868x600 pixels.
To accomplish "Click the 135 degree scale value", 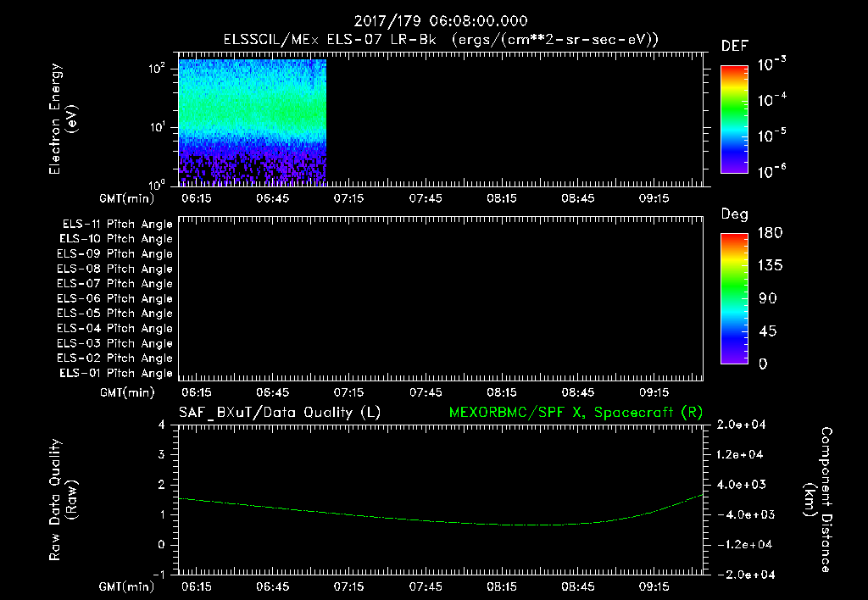I will (x=770, y=266).
